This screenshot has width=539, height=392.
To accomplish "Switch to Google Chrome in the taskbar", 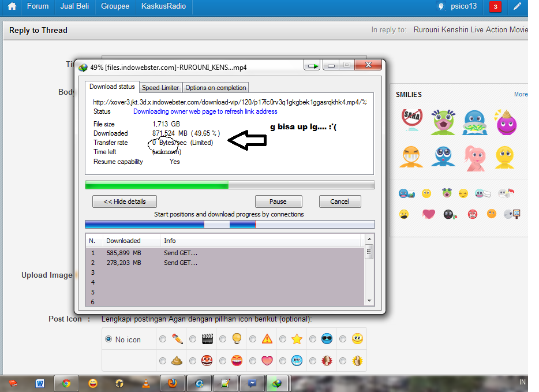I will [x=66, y=383].
